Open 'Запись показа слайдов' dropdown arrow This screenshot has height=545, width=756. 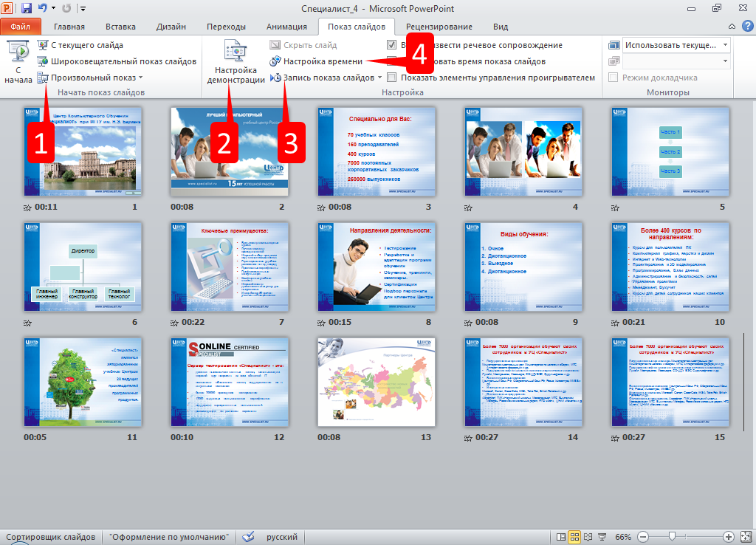tap(380, 78)
